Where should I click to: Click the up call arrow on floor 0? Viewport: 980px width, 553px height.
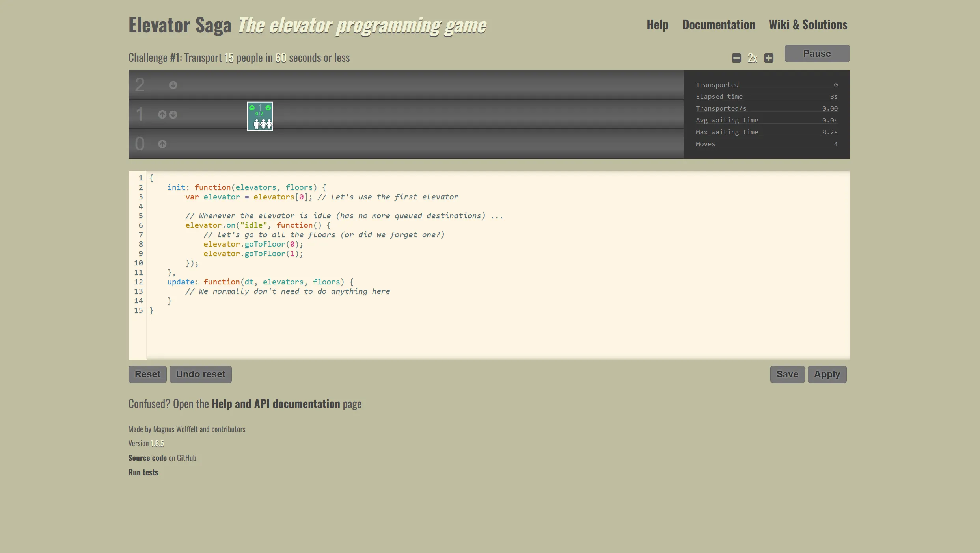162,144
